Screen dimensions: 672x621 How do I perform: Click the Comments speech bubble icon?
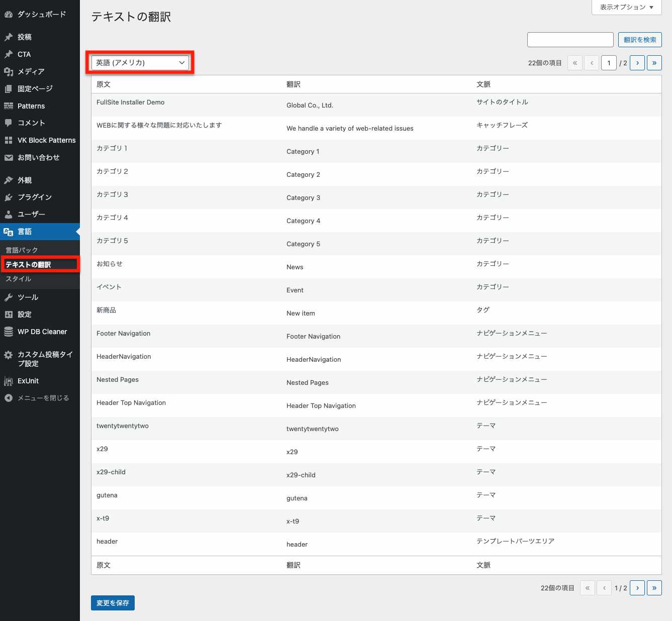coord(9,123)
